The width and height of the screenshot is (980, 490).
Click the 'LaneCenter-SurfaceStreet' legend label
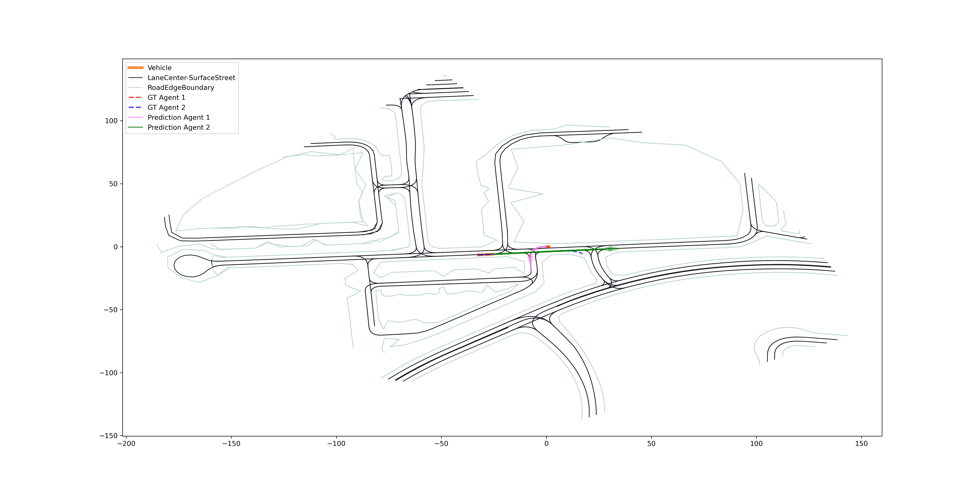point(191,78)
